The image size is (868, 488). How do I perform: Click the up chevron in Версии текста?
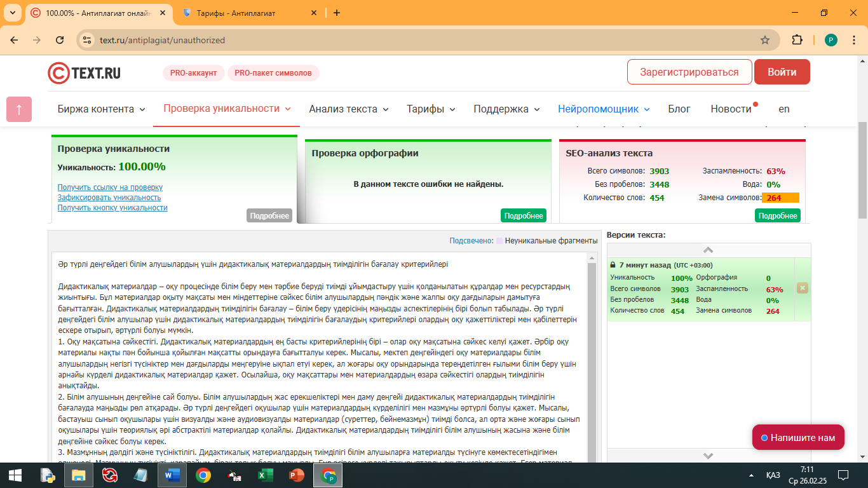click(x=709, y=250)
